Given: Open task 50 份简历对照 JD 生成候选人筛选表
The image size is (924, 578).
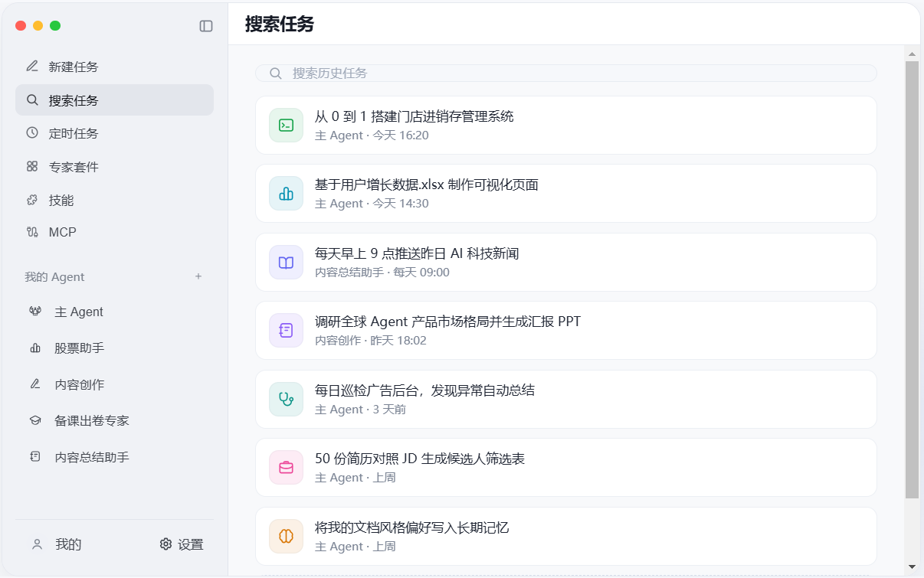Looking at the screenshot, I should click(566, 468).
